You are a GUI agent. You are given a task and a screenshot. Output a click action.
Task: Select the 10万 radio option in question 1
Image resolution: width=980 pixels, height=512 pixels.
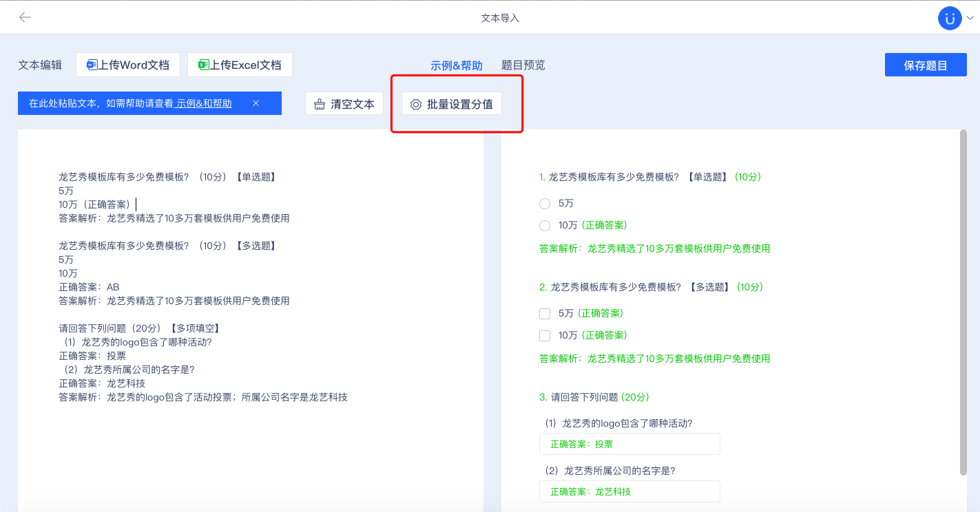pos(545,226)
